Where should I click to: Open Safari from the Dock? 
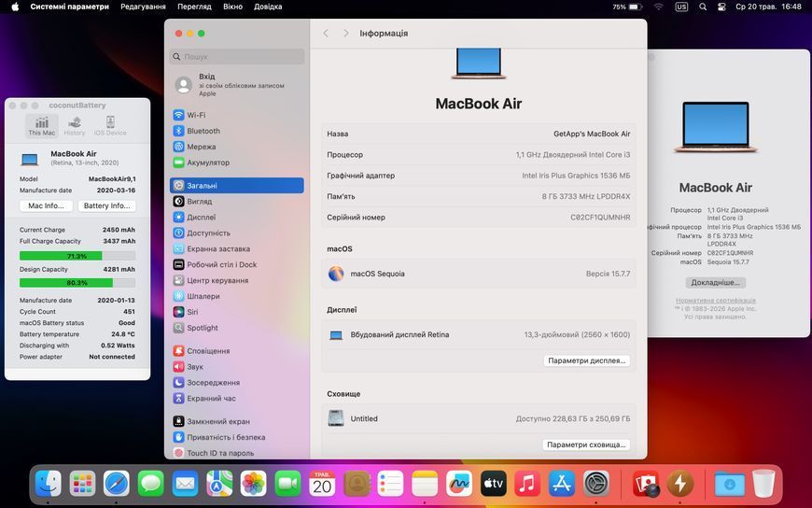[x=117, y=484]
